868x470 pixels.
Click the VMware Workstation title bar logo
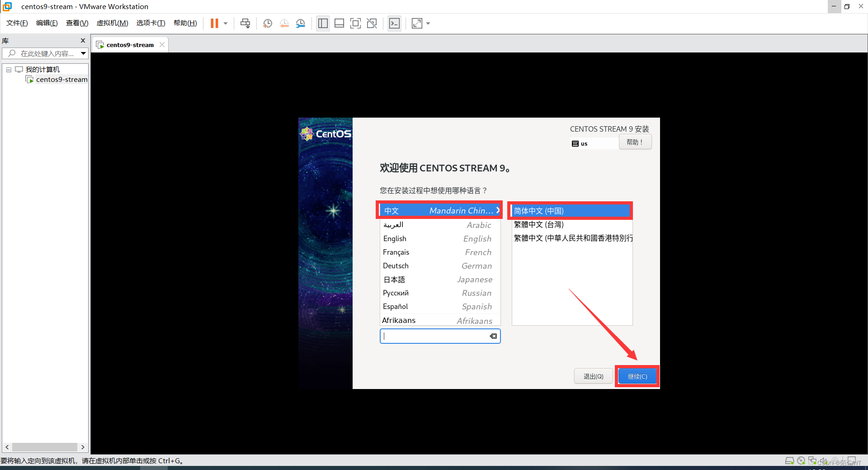tap(7, 6)
